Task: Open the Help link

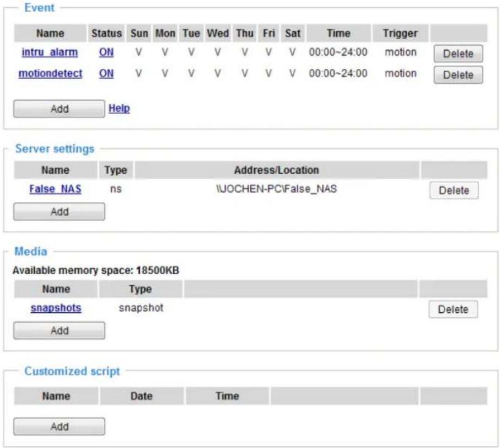Action: click(x=119, y=108)
